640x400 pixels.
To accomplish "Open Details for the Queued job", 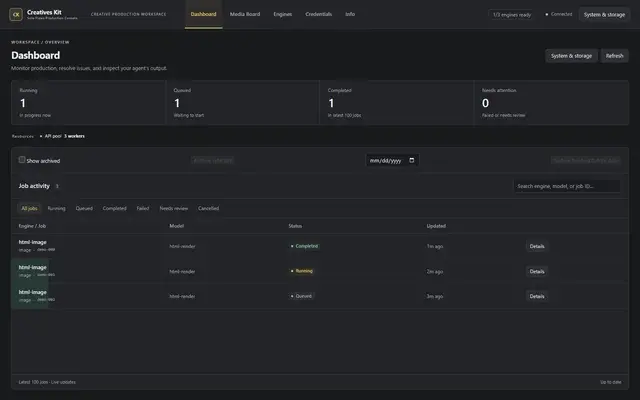I will [537, 296].
